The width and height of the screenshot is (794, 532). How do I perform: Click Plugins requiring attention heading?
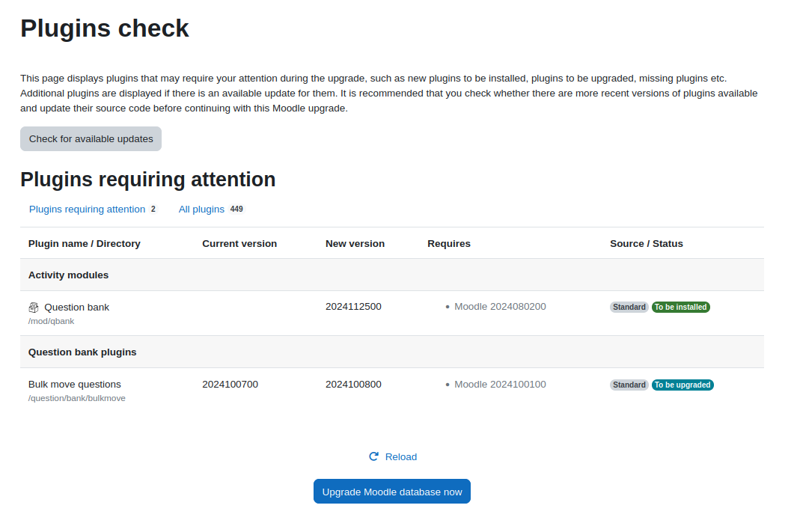(x=148, y=180)
